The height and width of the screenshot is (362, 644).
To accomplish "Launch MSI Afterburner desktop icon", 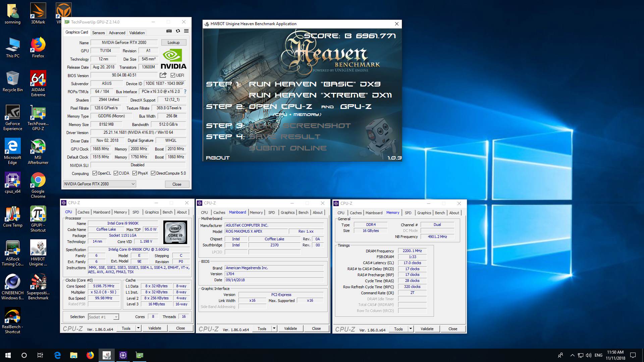I will click(38, 151).
